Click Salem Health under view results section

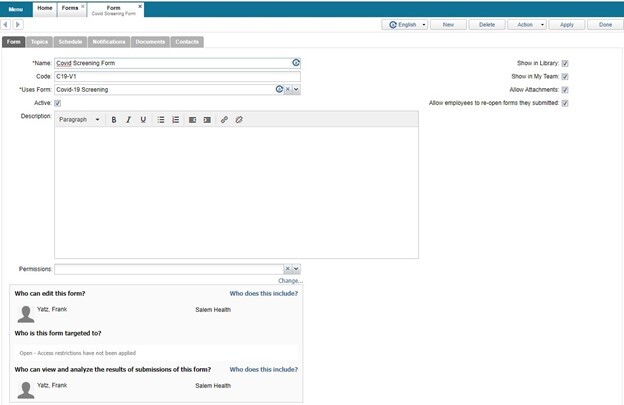click(213, 386)
